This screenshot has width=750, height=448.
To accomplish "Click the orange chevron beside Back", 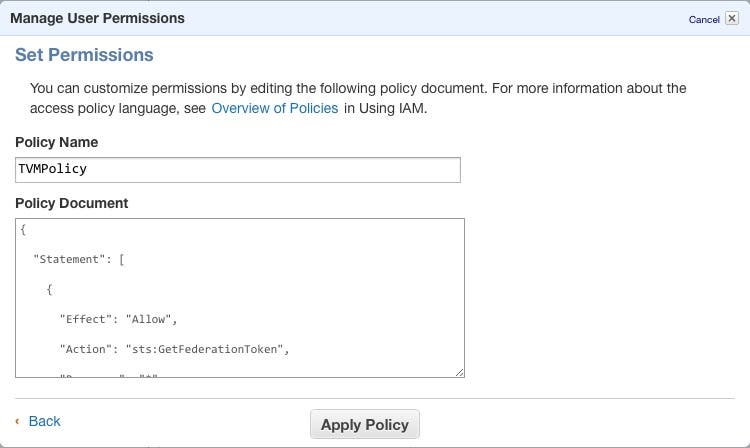I will [x=18, y=421].
